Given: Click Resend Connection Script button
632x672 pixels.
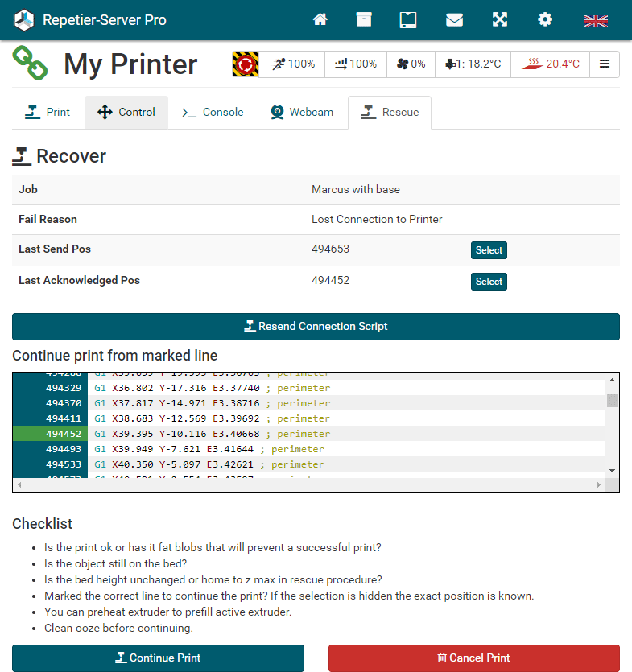Looking at the screenshot, I should coord(316,327).
